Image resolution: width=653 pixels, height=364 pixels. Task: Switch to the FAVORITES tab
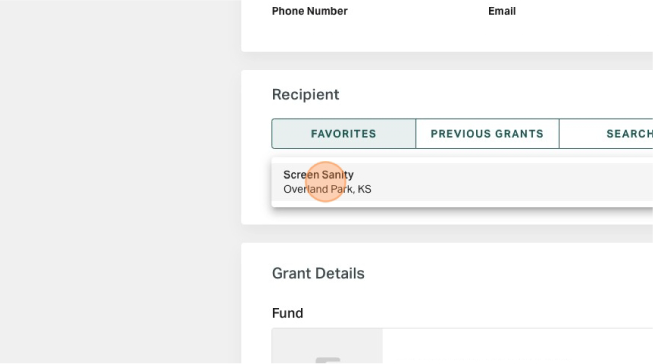(344, 134)
